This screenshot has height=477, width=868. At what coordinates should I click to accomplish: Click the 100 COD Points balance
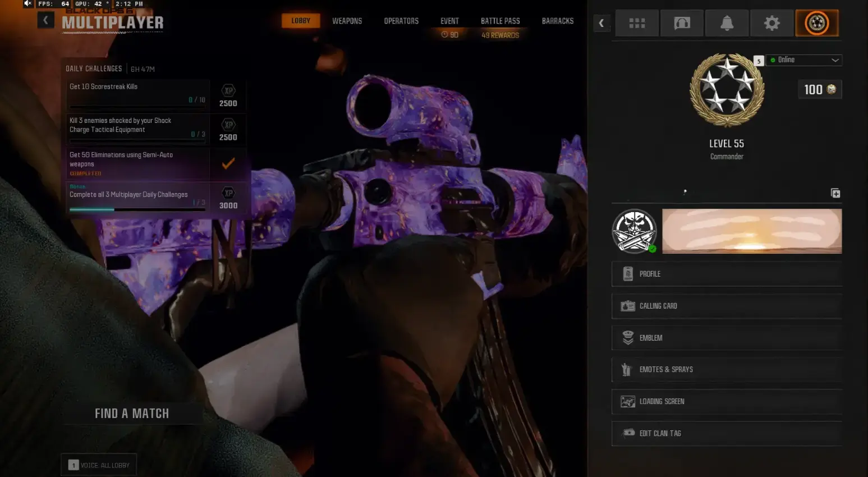click(x=820, y=89)
